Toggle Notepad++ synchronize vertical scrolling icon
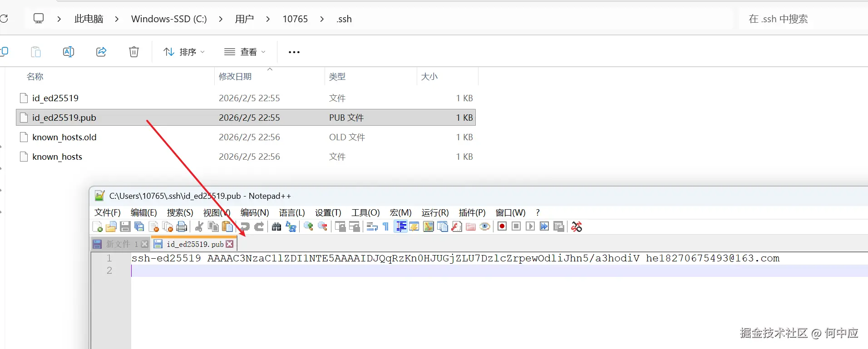The height and width of the screenshot is (349, 868). click(x=340, y=226)
